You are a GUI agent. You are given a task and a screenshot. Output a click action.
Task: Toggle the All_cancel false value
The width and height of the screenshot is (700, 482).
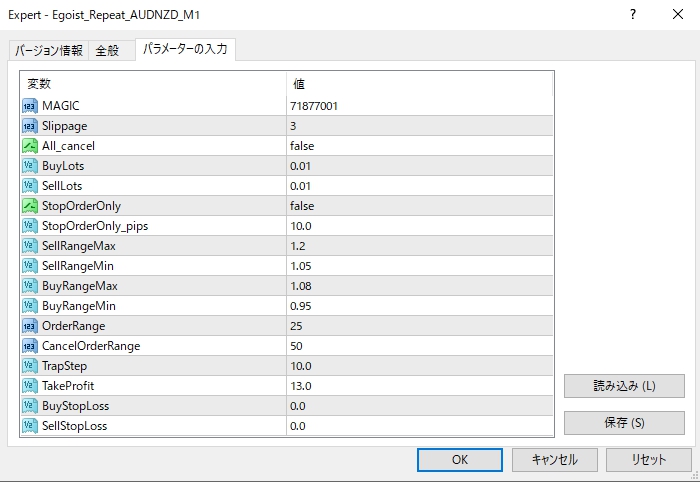pos(419,146)
